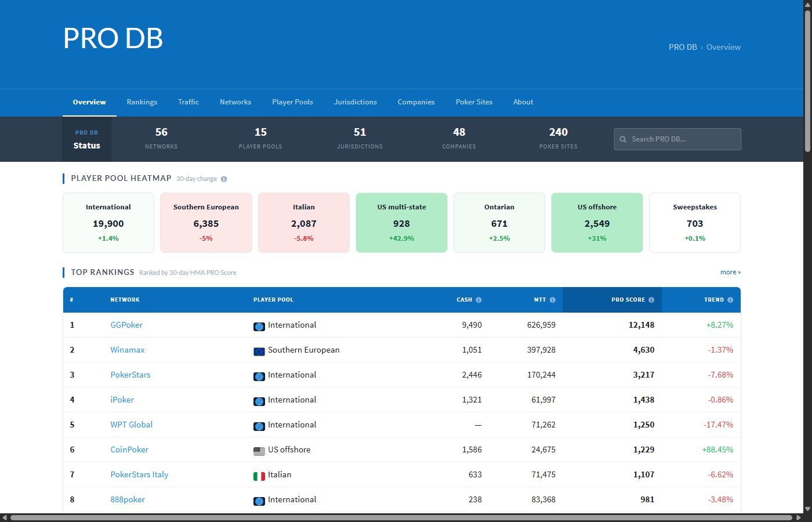The width and height of the screenshot is (812, 522).
Task: Click the search magnifier icon
Action: (623, 139)
